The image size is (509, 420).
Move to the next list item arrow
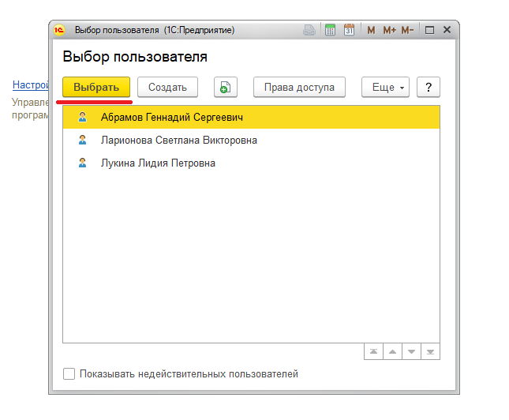pos(411,352)
